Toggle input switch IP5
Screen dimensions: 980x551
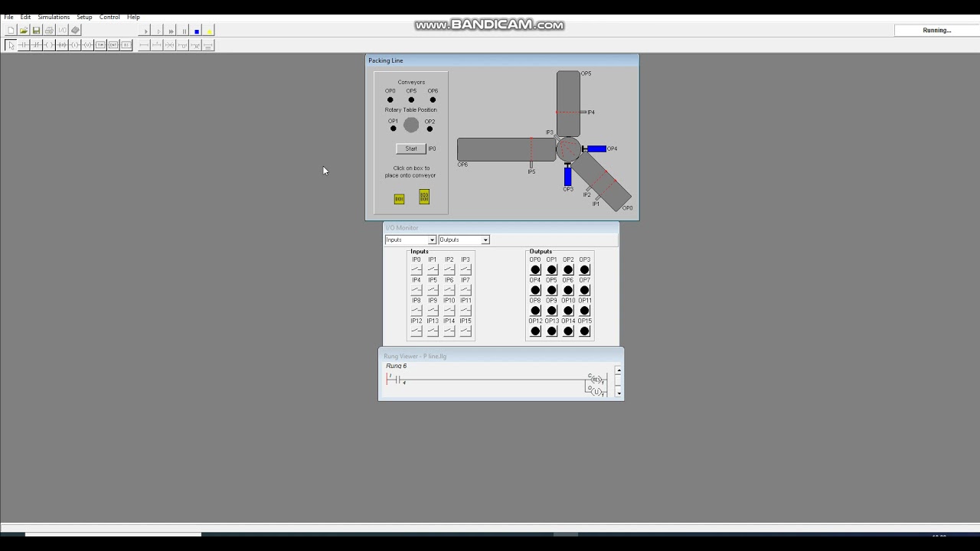point(433,290)
